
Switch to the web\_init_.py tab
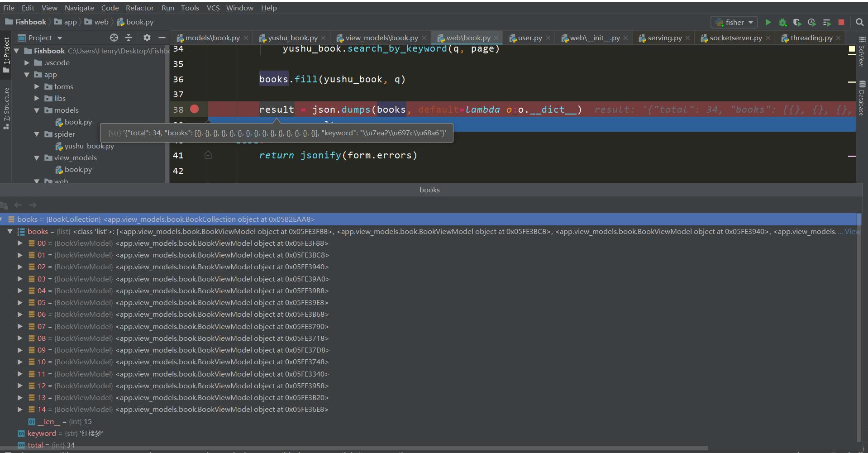(x=594, y=38)
